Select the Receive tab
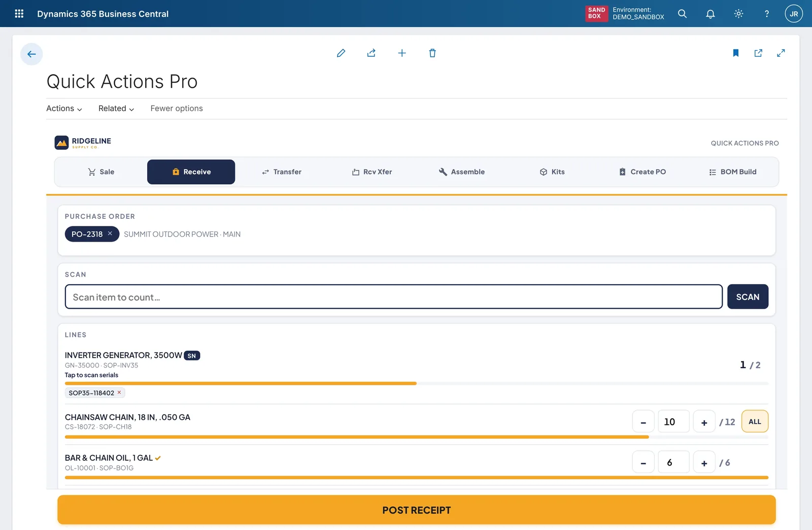812x530 pixels. point(191,172)
